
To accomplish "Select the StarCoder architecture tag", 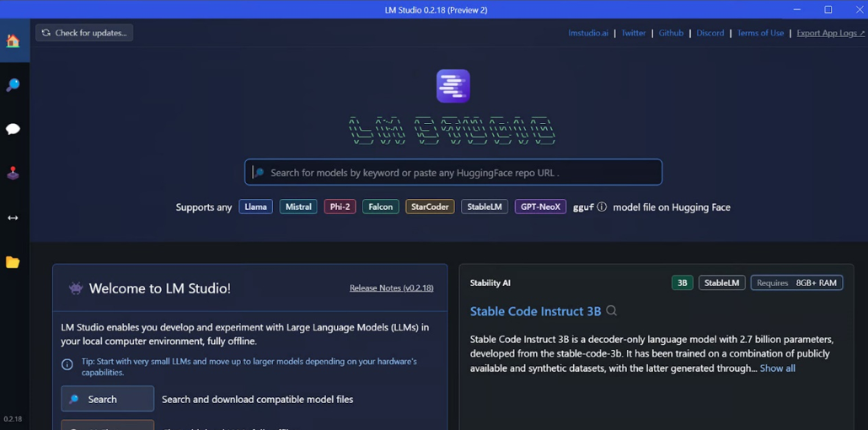I will (430, 207).
